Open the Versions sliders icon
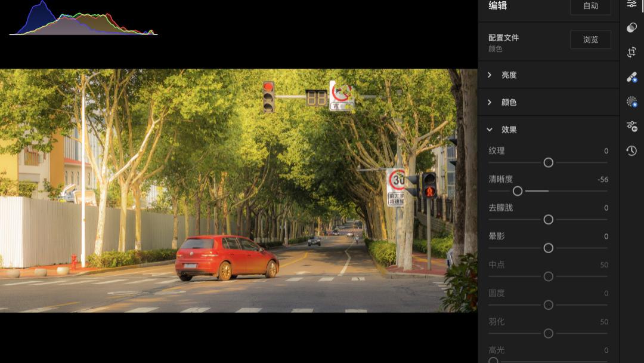 click(x=631, y=126)
